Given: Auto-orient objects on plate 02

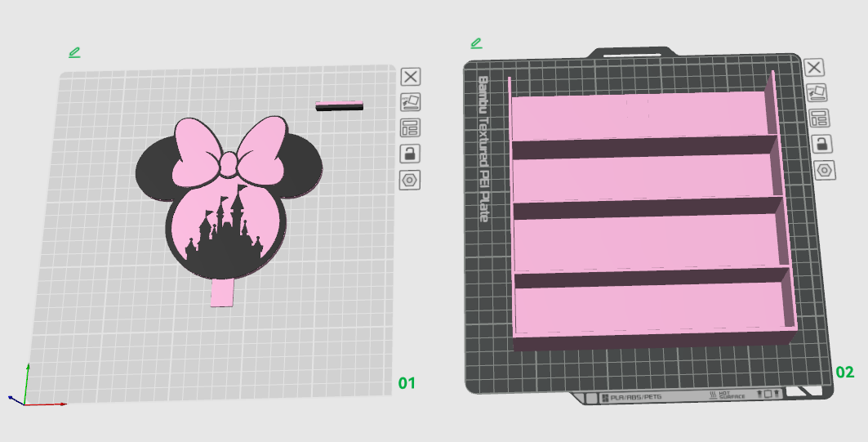Looking at the screenshot, I should [816, 92].
